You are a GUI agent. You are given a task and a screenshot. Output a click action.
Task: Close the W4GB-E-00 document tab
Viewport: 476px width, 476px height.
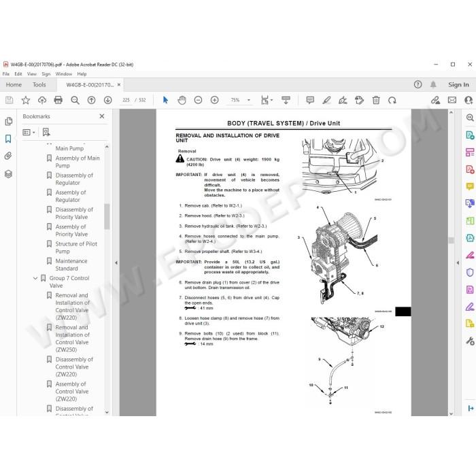[x=119, y=85]
